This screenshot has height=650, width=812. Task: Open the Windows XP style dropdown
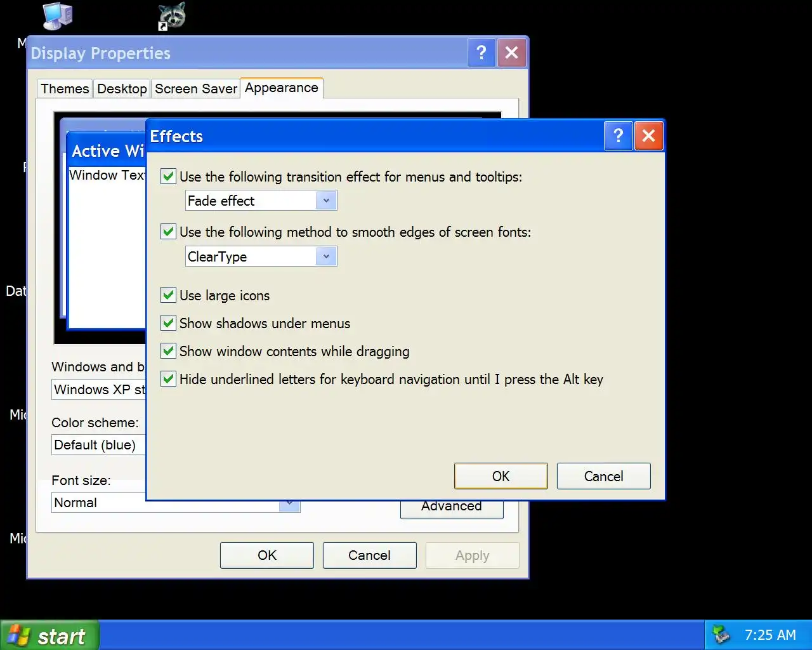pos(99,390)
